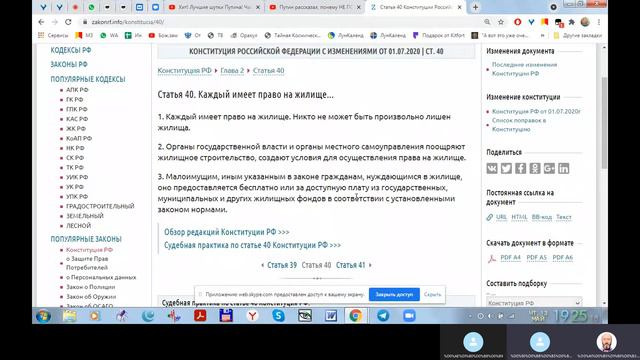Screen dimensions: 640x360
Task: Open the Windows Start orb
Action: [43, 316]
